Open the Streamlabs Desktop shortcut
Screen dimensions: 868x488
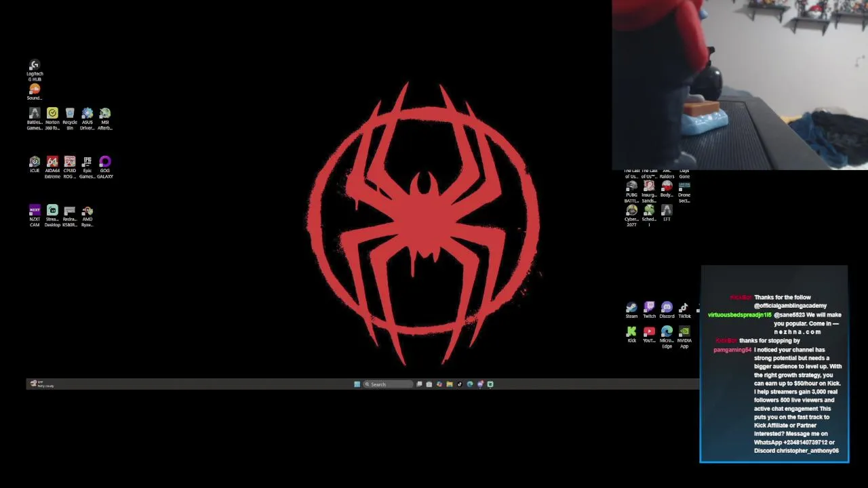pyautogui.click(x=52, y=216)
